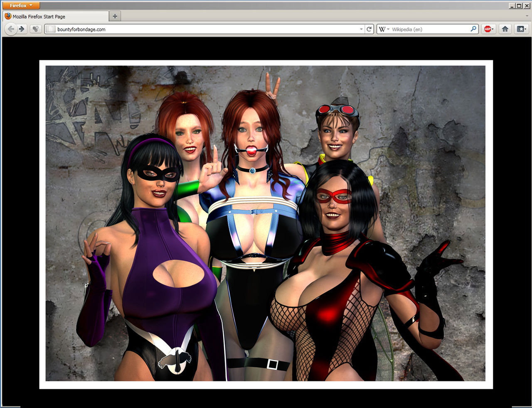Expand the address bar history dropdown arrow

pos(361,29)
